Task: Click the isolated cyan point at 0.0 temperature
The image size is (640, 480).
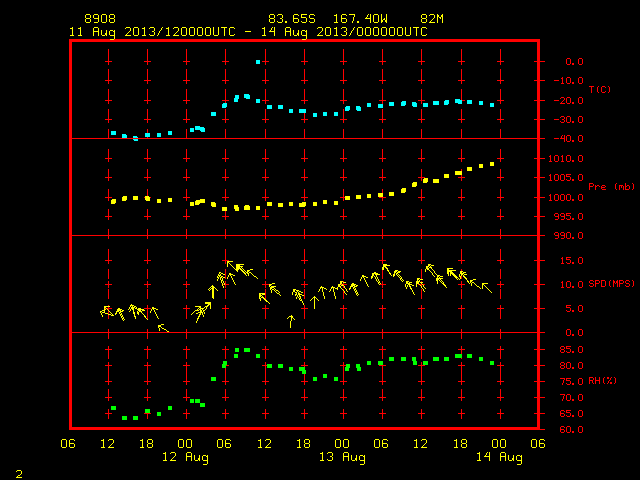Action: click(258, 62)
